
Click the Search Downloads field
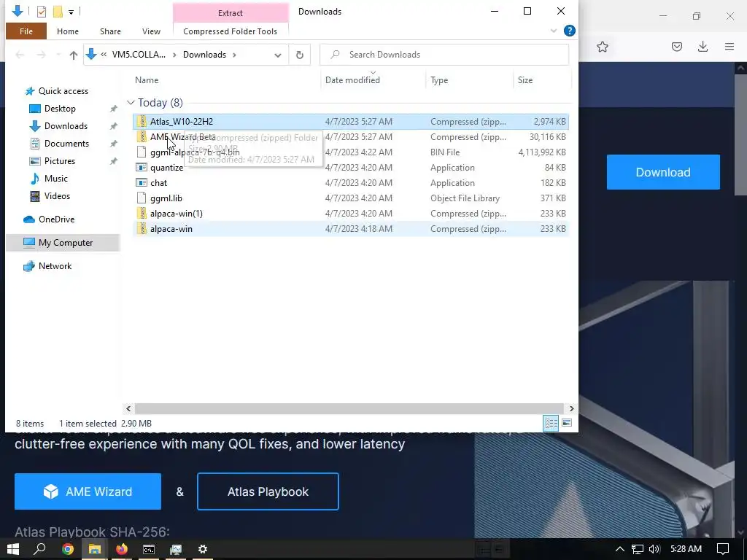coord(444,55)
